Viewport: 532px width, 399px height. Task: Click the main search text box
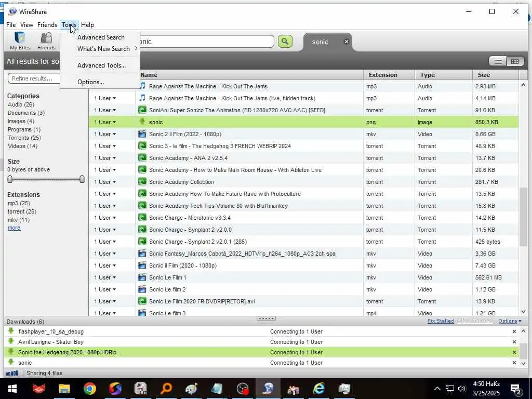coord(205,42)
